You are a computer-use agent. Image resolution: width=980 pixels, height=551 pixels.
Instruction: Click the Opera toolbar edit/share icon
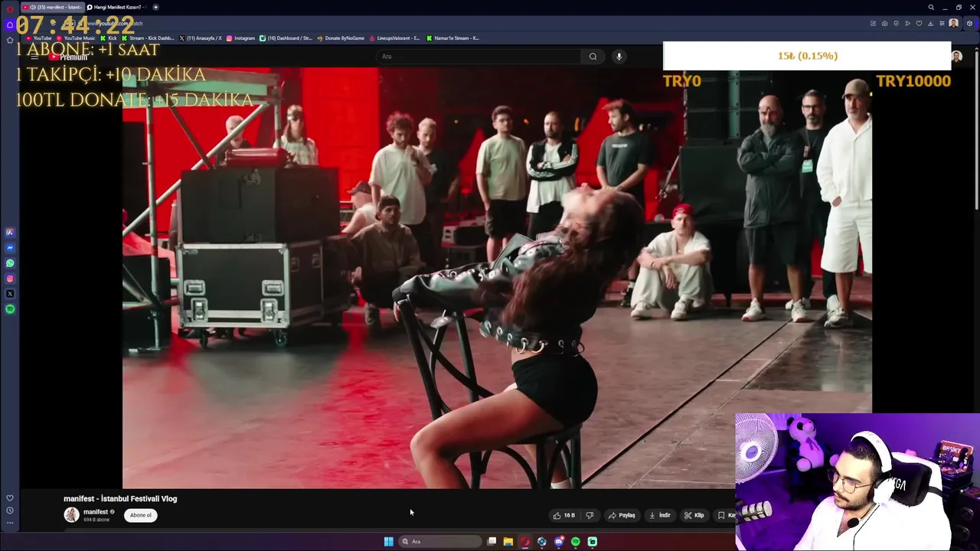point(873,24)
